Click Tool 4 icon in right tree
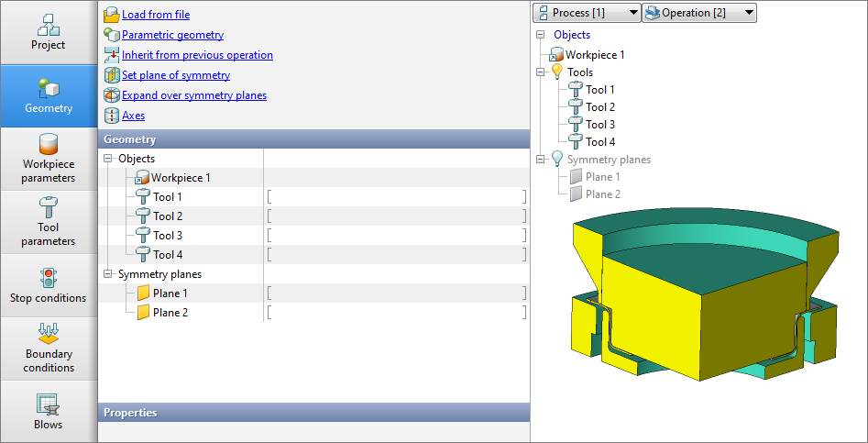Screen dimensions: 868x443 pos(576,141)
